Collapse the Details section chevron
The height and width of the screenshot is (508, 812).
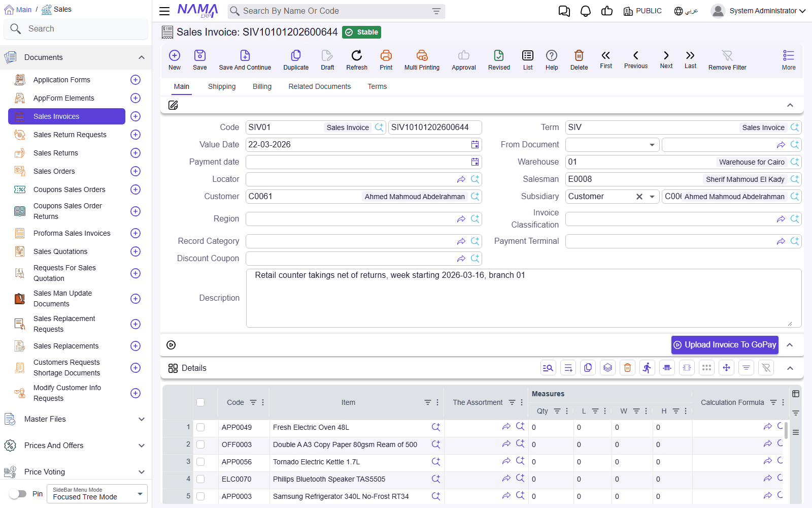click(790, 368)
